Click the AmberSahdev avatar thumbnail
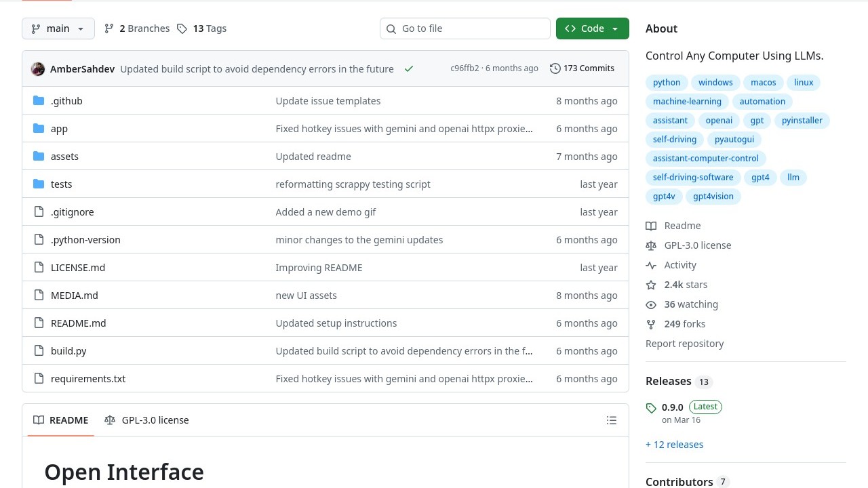This screenshot has height=488, width=868. tap(38, 68)
